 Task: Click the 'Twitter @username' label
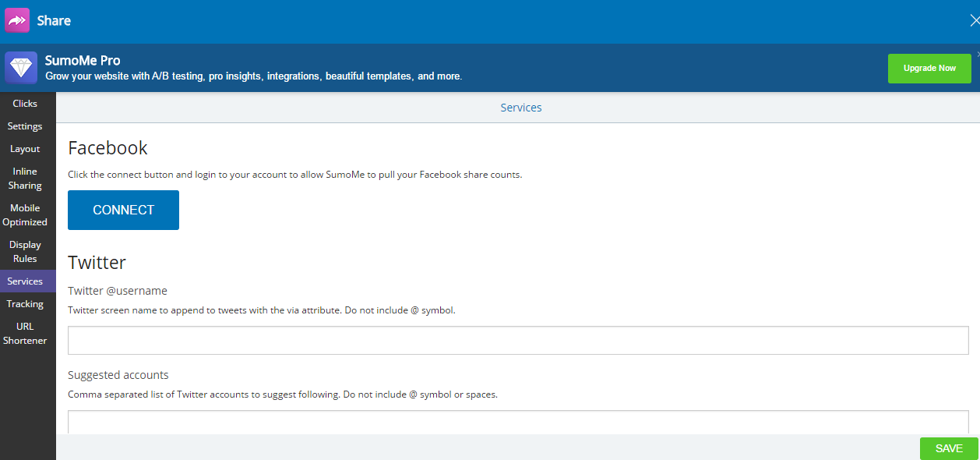pos(118,291)
